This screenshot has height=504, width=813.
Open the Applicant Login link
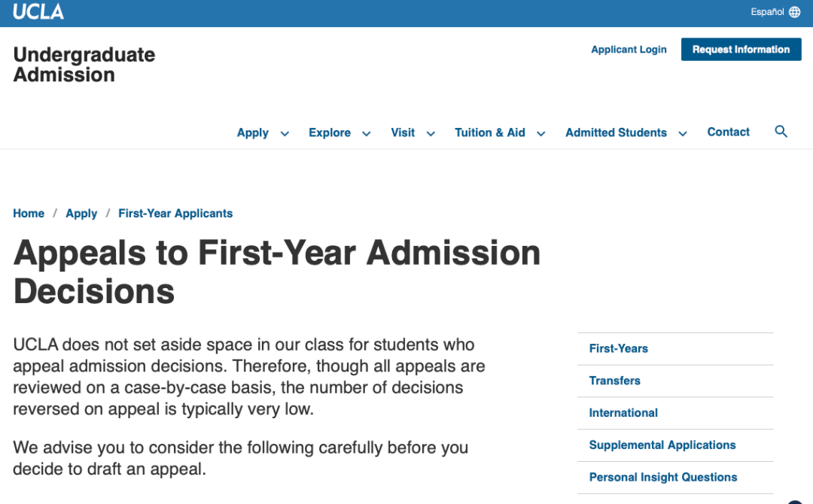[x=629, y=50]
